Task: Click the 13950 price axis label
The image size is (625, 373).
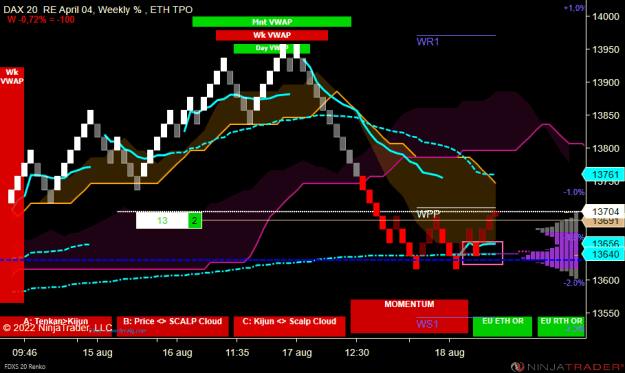Action: click(x=606, y=49)
